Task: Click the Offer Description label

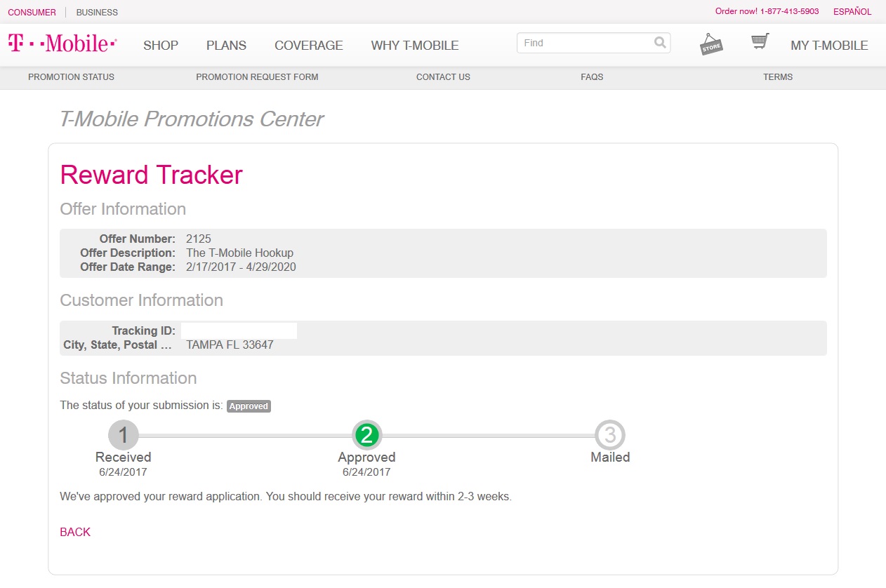Action: coord(128,253)
